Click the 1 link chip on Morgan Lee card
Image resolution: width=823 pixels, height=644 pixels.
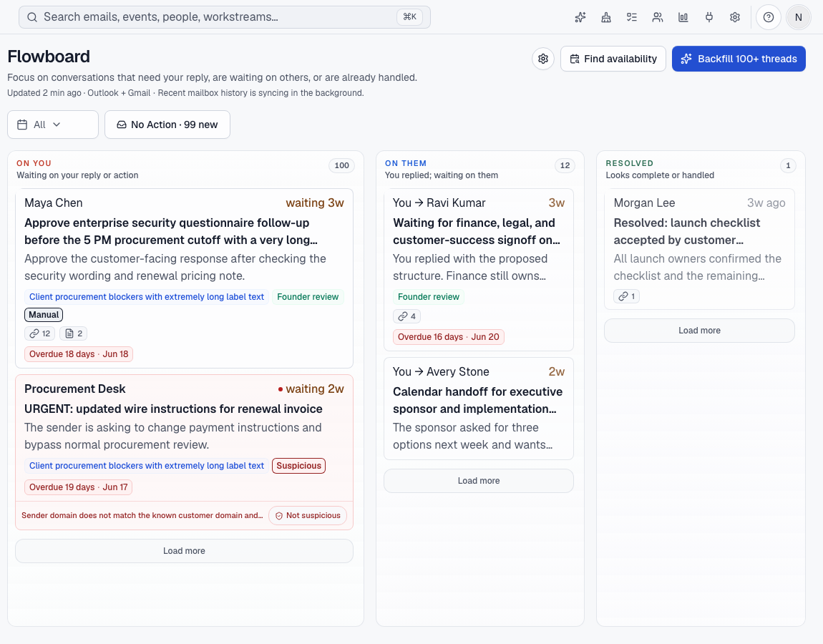[x=627, y=296]
